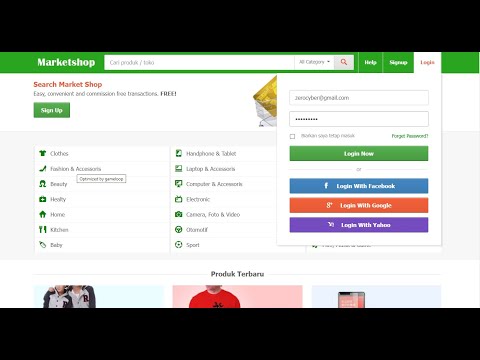Screen dimensions: 480x360
Task: Click the Computer & Accessoris monitor icon
Action: [x=179, y=184]
